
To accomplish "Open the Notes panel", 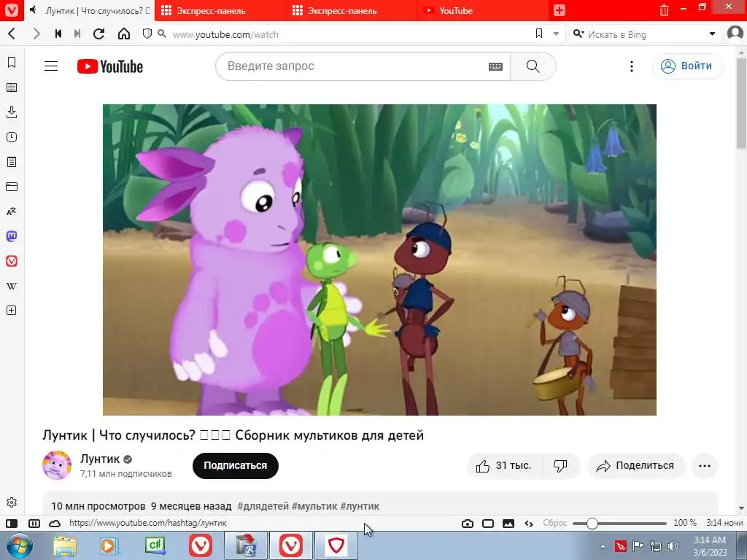I will click(12, 162).
